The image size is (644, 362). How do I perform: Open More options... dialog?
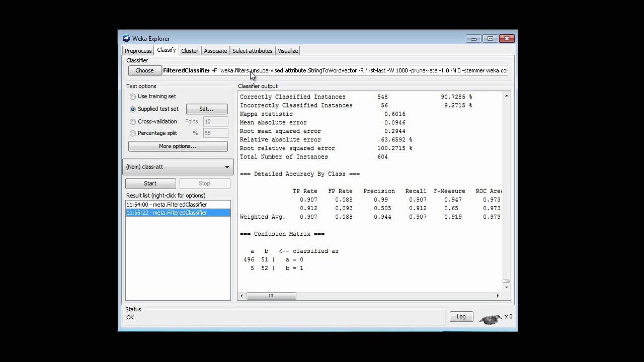(x=178, y=146)
